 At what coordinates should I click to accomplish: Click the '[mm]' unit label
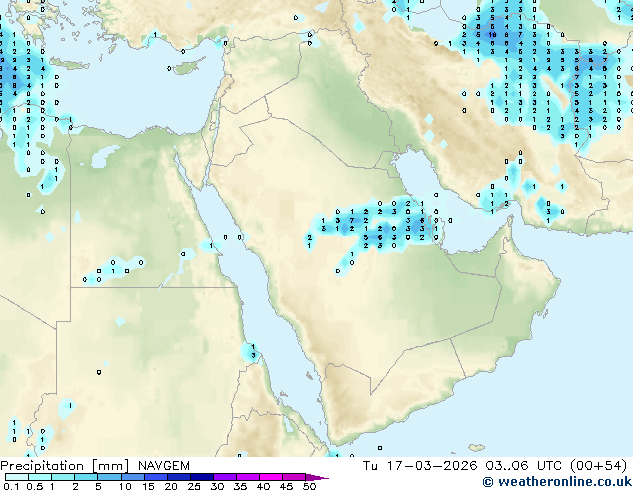pyautogui.click(x=111, y=466)
